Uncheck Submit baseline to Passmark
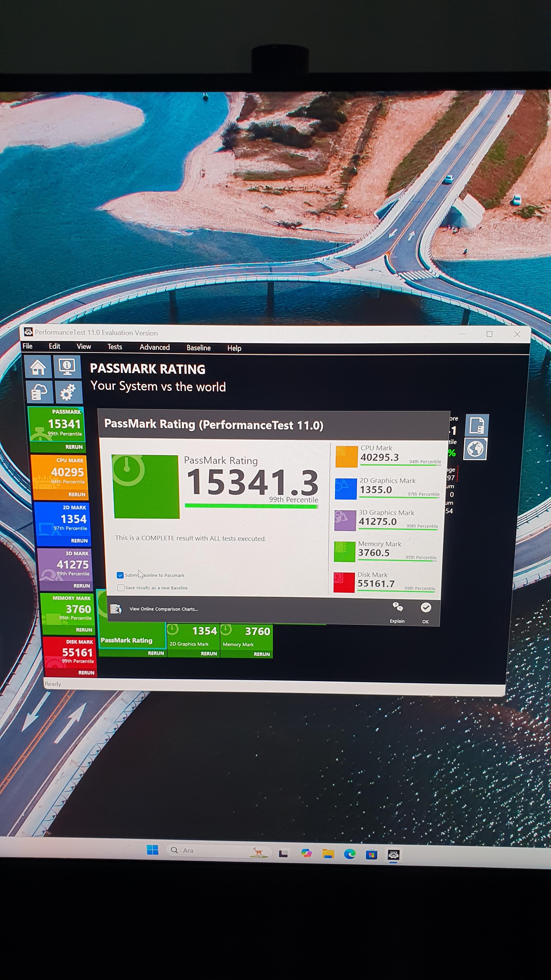The width and height of the screenshot is (551, 980). coord(120,575)
